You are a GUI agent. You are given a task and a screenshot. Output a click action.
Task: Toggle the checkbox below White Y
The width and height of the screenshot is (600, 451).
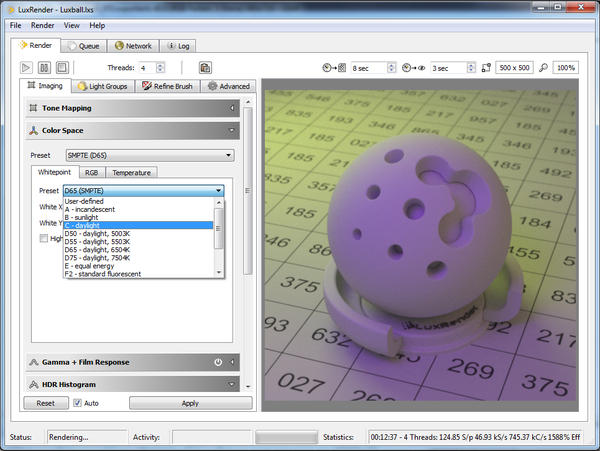[44, 238]
